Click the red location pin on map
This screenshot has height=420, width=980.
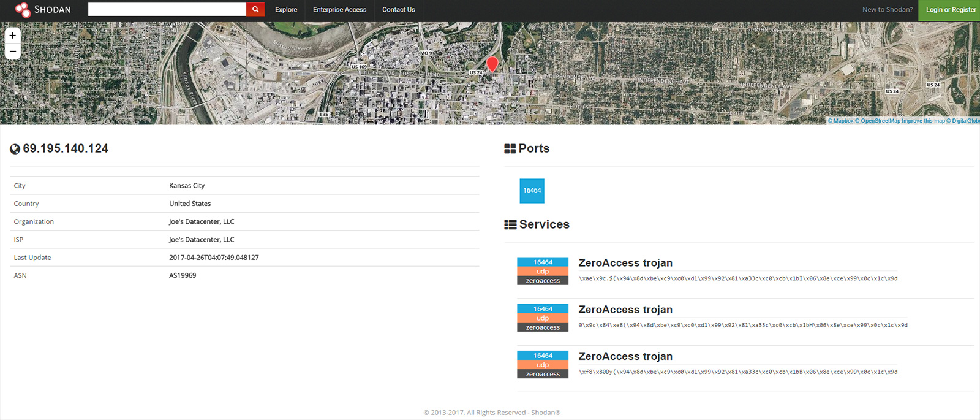(492, 64)
